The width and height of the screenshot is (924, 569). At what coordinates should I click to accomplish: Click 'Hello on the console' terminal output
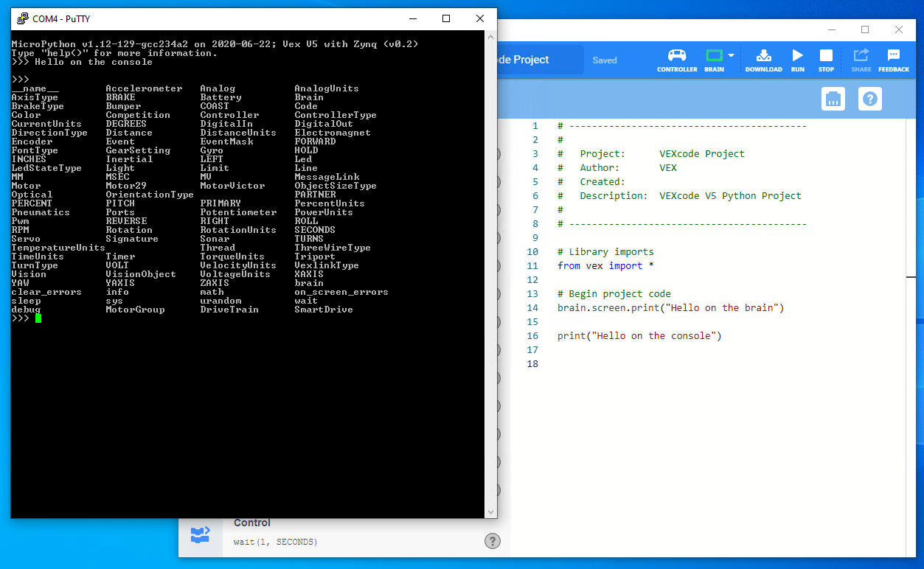(94, 62)
